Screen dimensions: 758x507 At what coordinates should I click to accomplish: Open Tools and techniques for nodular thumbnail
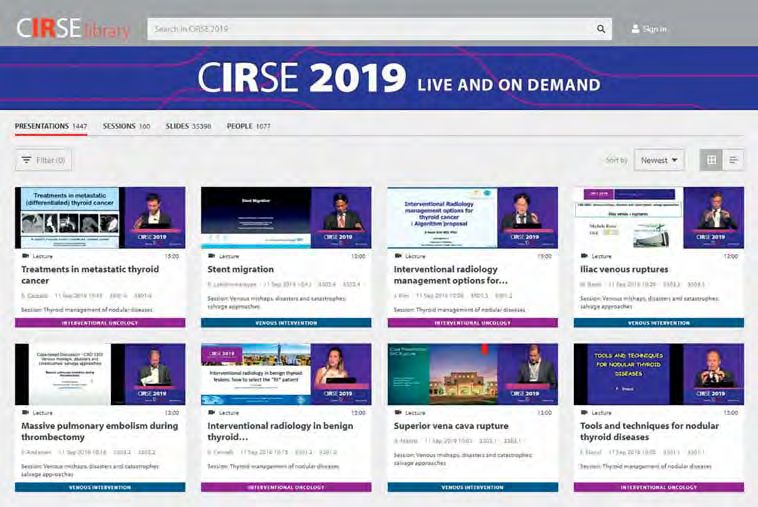[x=659, y=374]
